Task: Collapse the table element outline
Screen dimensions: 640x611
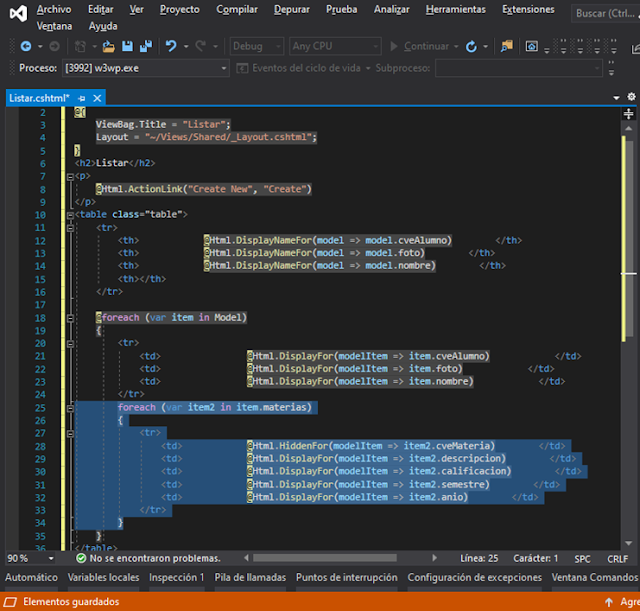Action: tap(68, 214)
